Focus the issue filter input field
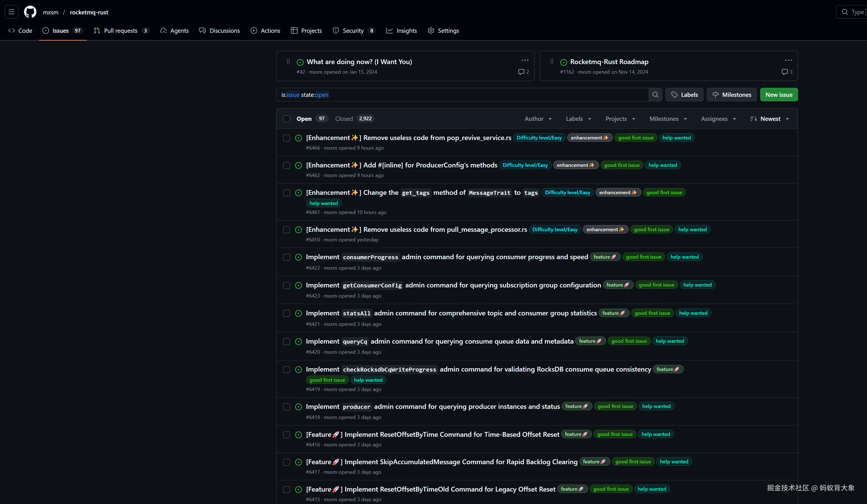This screenshot has width=867, height=504. (461, 95)
